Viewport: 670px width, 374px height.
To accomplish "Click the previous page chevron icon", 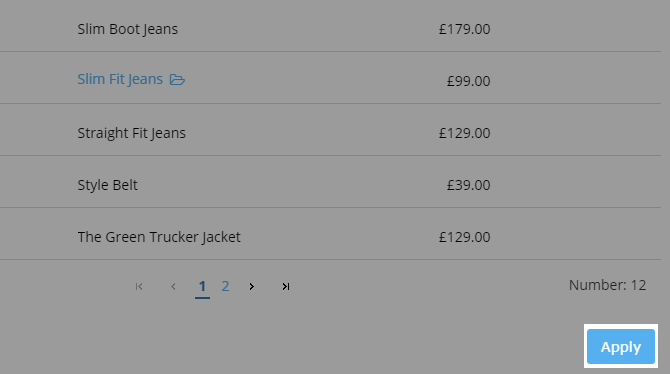I will click(x=173, y=286).
